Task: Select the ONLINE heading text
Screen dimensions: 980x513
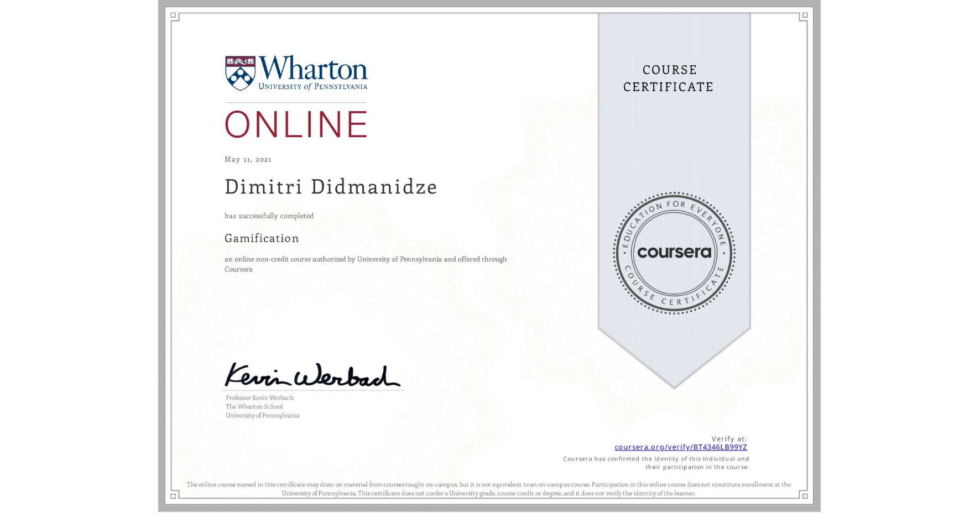Action: pos(296,124)
